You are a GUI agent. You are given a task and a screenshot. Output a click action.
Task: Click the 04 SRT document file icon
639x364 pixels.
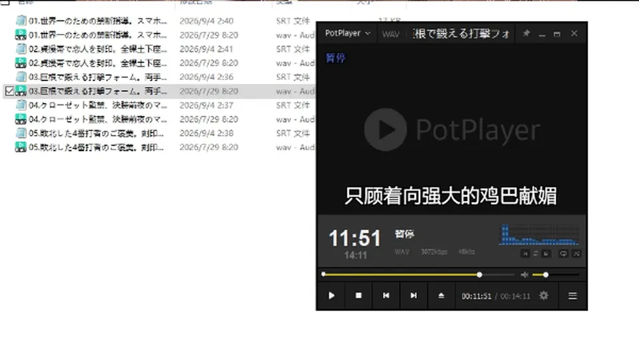pos(21,104)
